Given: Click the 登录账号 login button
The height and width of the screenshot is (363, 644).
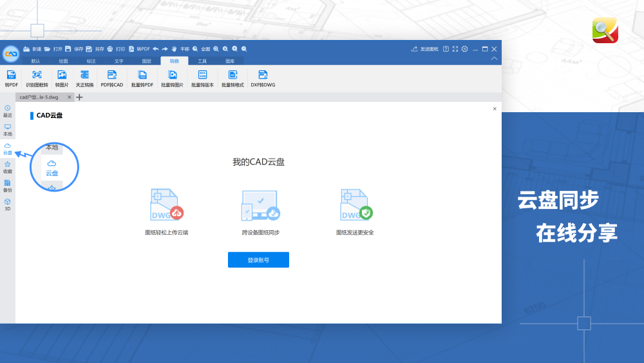Looking at the screenshot, I should click(258, 260).
